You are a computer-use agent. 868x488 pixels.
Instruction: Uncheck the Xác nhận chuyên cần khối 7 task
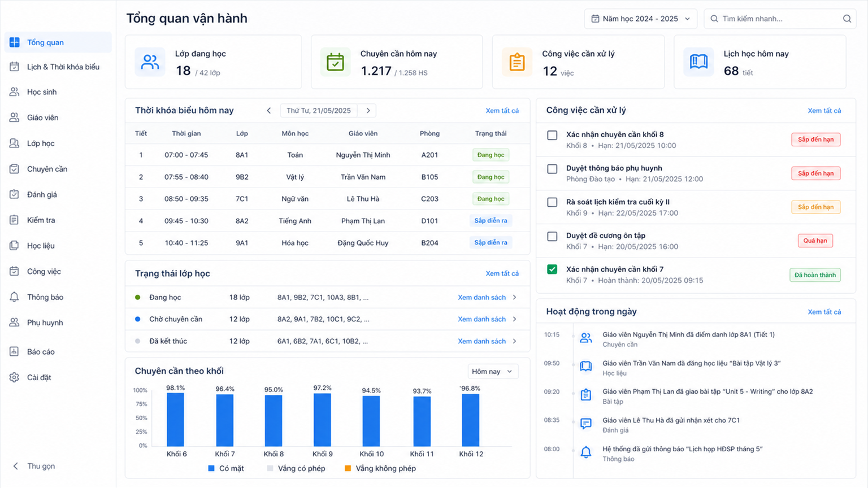[x=552, y=269]
